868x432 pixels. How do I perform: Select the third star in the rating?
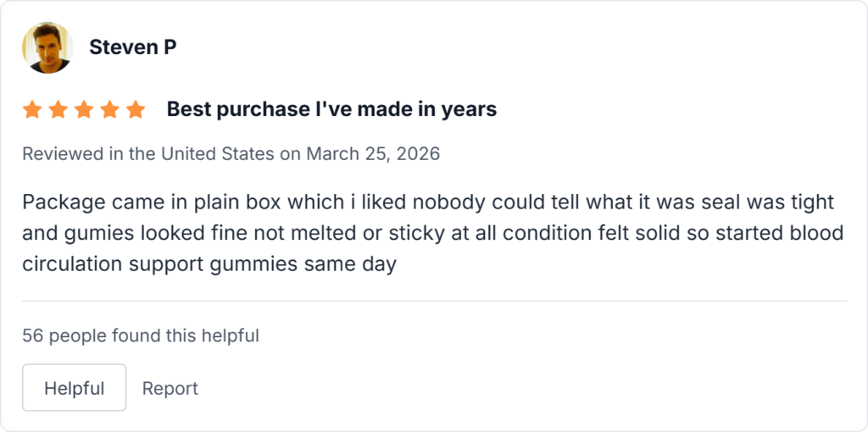84,110
